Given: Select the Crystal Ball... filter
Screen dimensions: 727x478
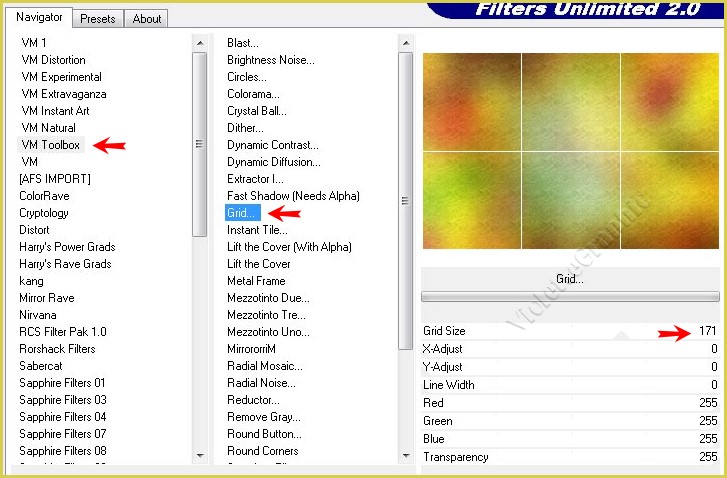Looking at the screenshot, I should [256, 111].
